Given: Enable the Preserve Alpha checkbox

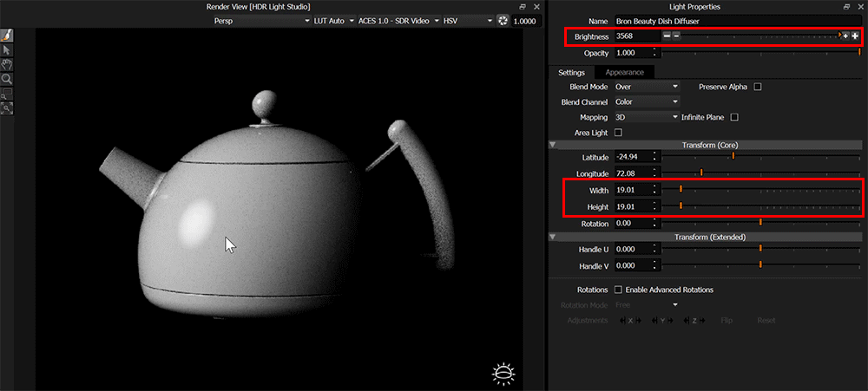Looking at the screenshot, I should 758,87.
